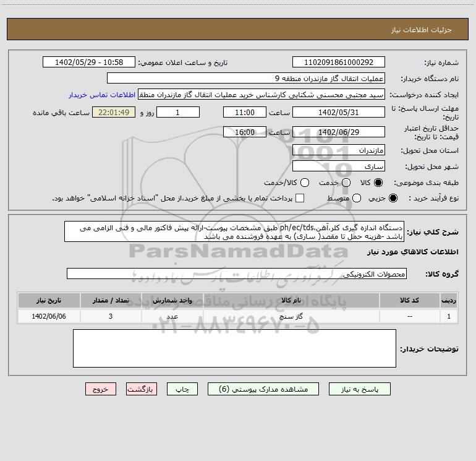476x461 pixels.
Task: Click the price validity time 16:00
Action: (245, 132)
